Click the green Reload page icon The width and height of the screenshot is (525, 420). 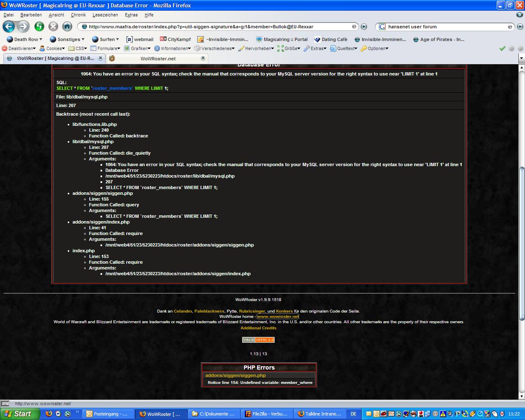tap(39, 27)
